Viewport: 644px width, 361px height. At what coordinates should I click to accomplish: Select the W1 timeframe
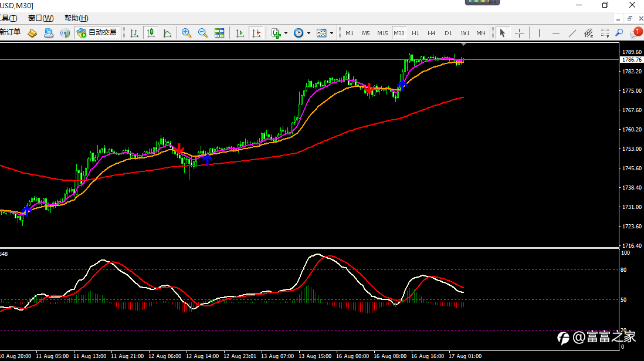pyautogui.click(x=465, y=33)
